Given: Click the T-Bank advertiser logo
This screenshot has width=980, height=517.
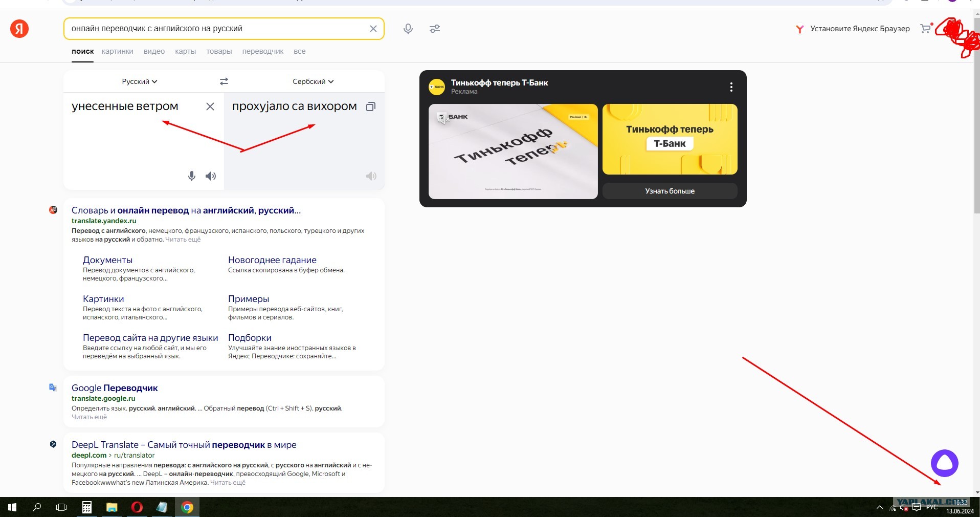Looking at the screenshot, I should 437,87.
